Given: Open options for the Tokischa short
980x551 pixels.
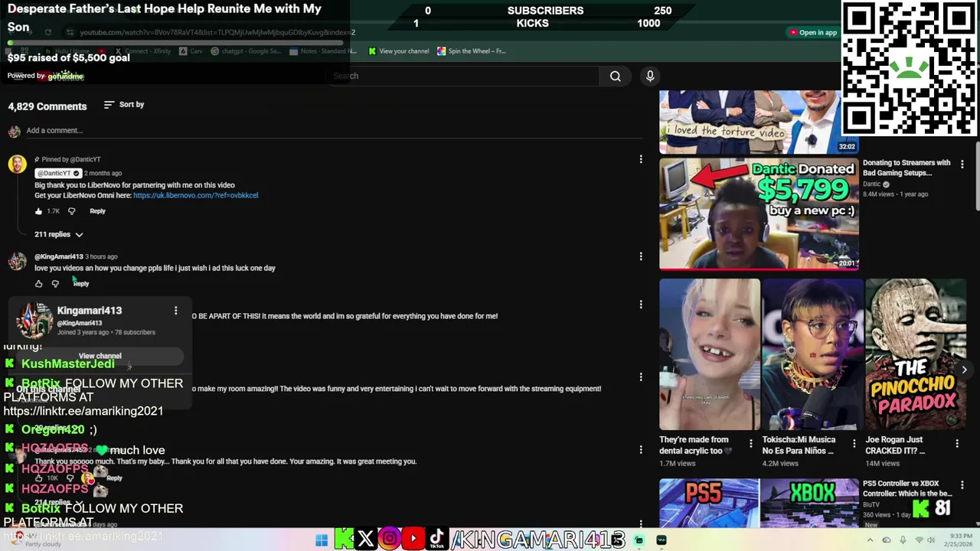Looking at the screenshot, I should [x=854, y=443].
